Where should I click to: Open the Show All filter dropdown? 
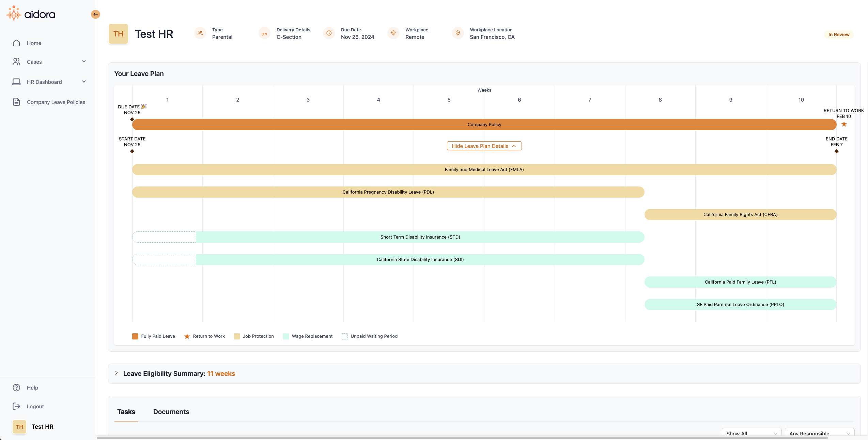751,433
